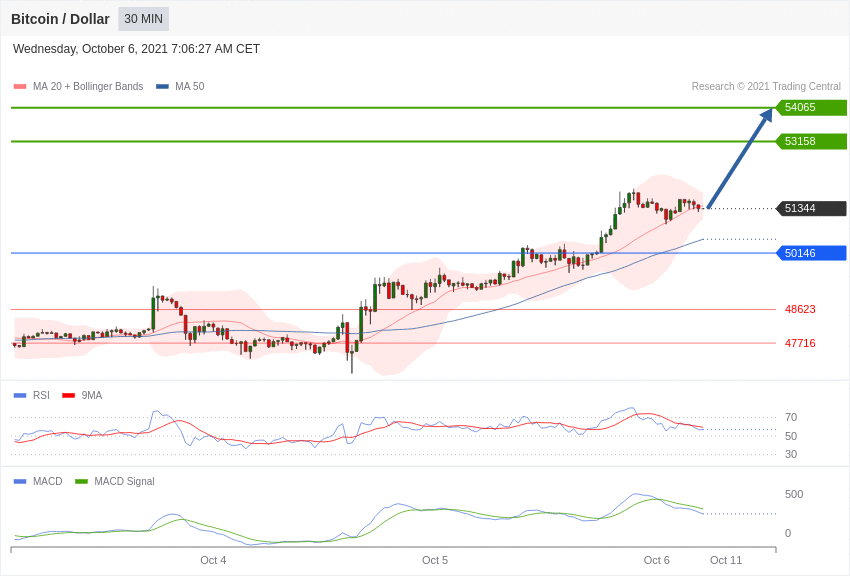Click the 51344 current price tag

[811, 209]
